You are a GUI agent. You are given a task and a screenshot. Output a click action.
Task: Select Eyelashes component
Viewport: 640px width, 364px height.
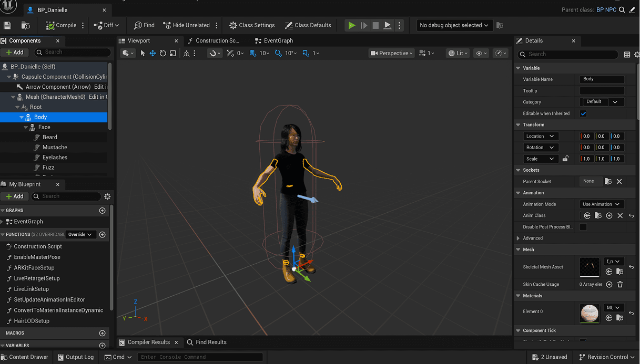[55, 158]
